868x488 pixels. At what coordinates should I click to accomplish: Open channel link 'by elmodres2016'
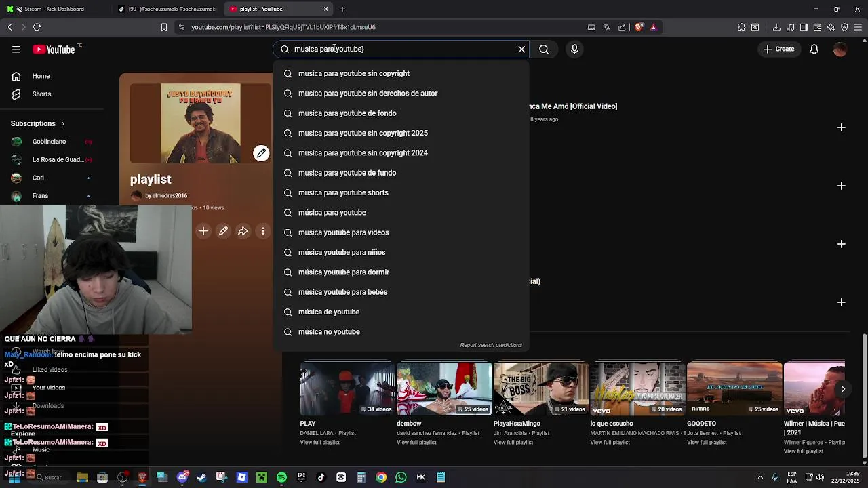[x=166, y=196]
